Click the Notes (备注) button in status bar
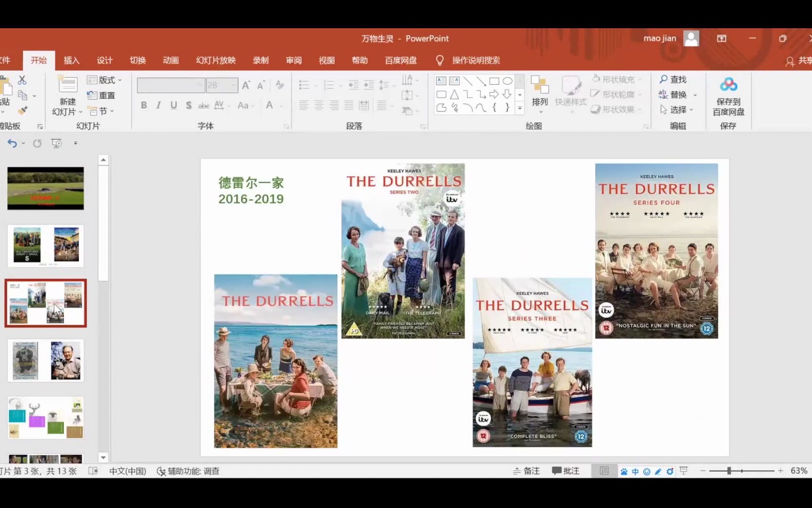The height and width of the screenshot is (508, 812). 526,471
